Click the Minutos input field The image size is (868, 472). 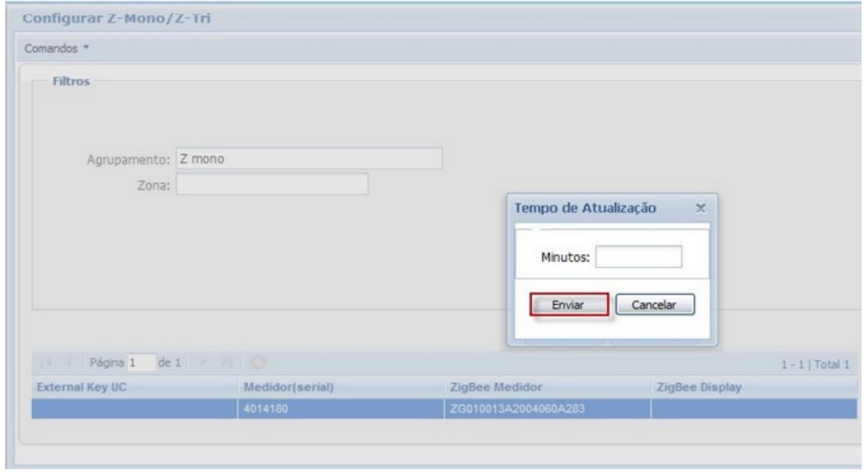[x=639, y=258]
